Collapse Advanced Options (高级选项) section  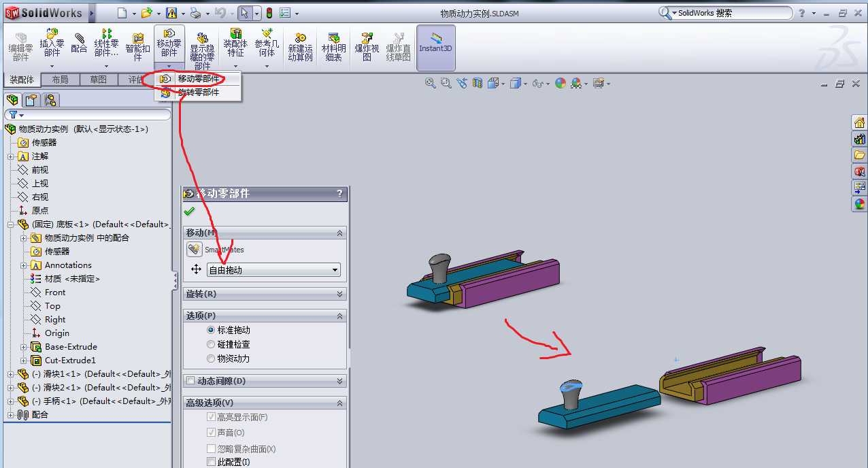pyautogui.click(x=340, y=403)
